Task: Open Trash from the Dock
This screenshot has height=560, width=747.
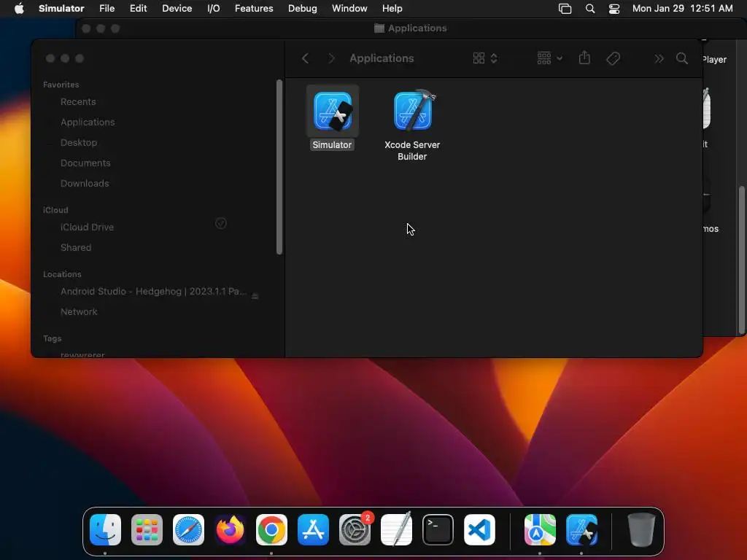Action: click(x=641, y=530)
